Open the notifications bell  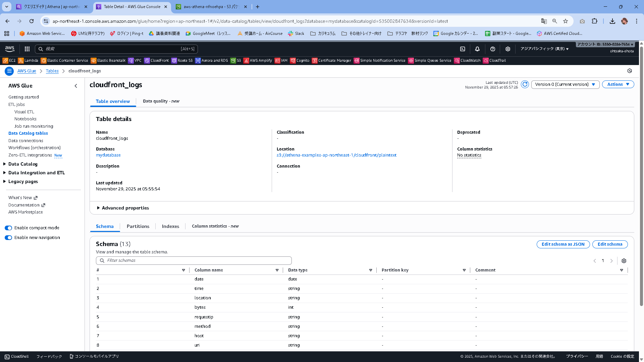tap(477, 49)
